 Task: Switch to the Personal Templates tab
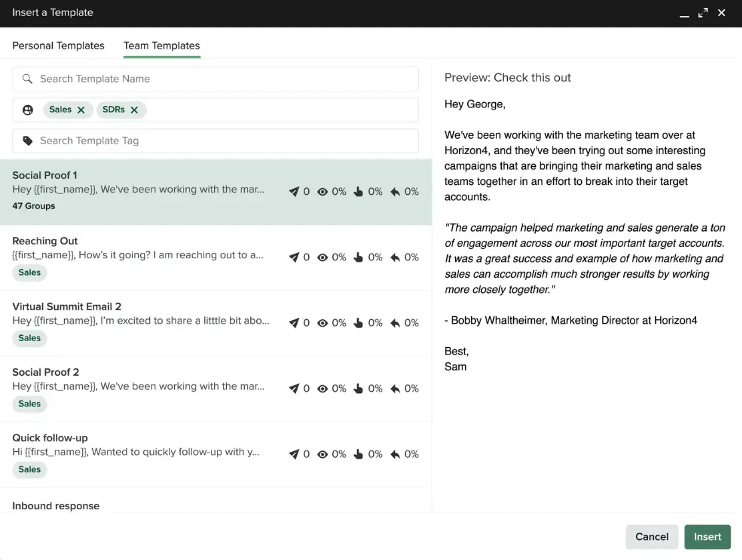tap(58, 45)
